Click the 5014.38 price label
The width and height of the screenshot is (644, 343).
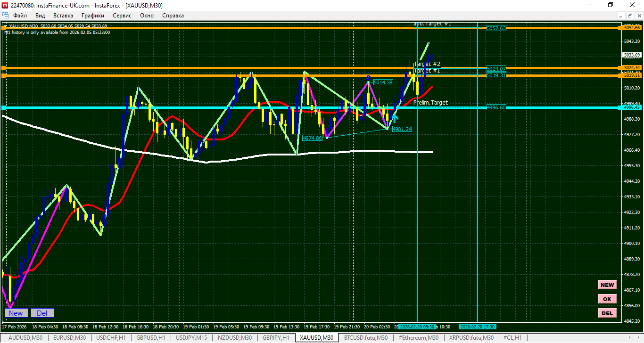coord(383,82)
